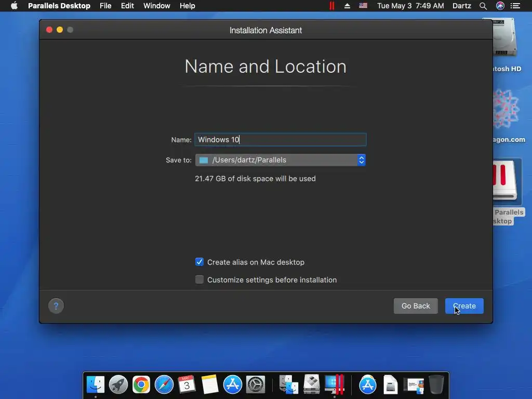Image resolution: width=532 pixels, height=399 pixels.
Task: Open help with the question mark button
Action: click(x=56, y=306)
